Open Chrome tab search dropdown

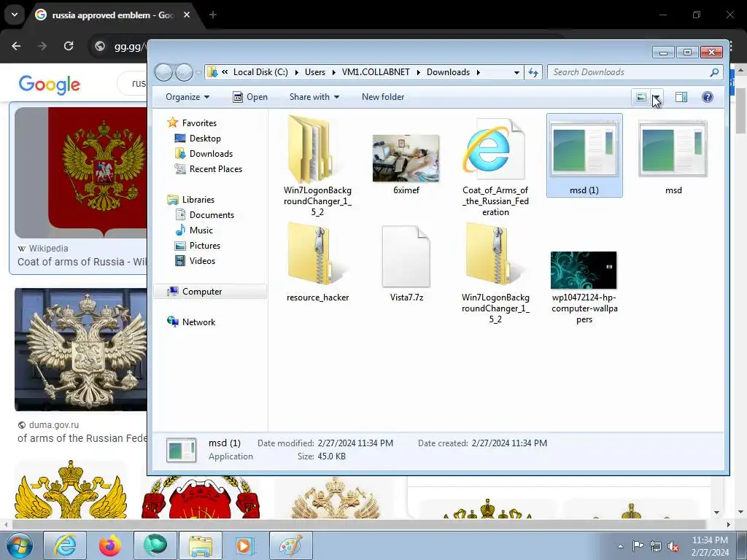click(15, 15)
